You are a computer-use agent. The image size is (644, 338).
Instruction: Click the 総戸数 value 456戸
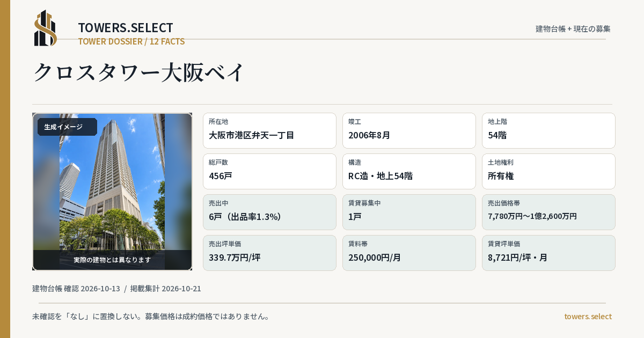tap(221, 176)
